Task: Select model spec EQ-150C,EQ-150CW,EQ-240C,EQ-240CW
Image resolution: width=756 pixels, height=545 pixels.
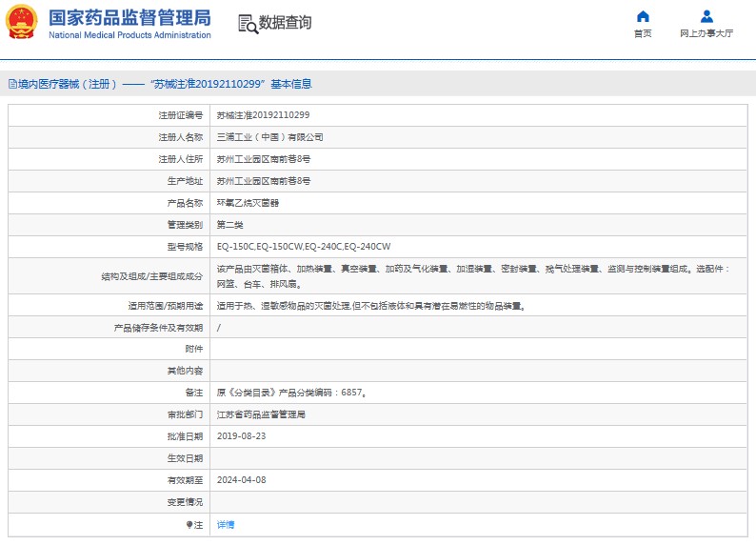Action: 304,247
